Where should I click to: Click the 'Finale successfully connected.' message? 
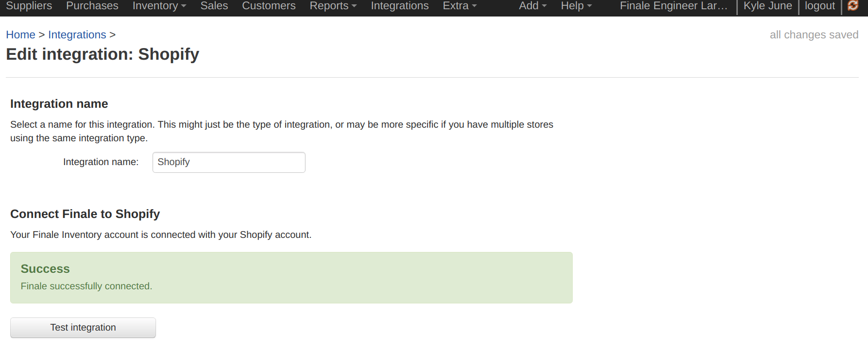86,286
